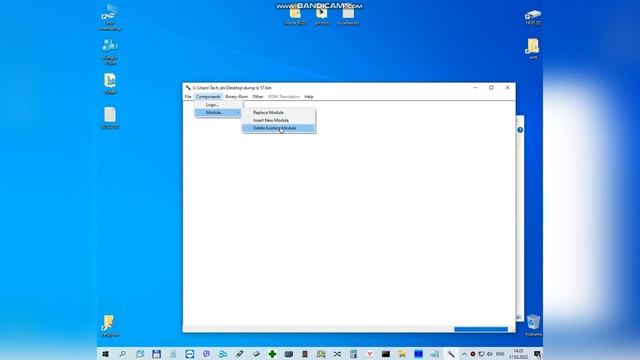
Task: Select the blank document desktop icon
Action: pos(110,118)
